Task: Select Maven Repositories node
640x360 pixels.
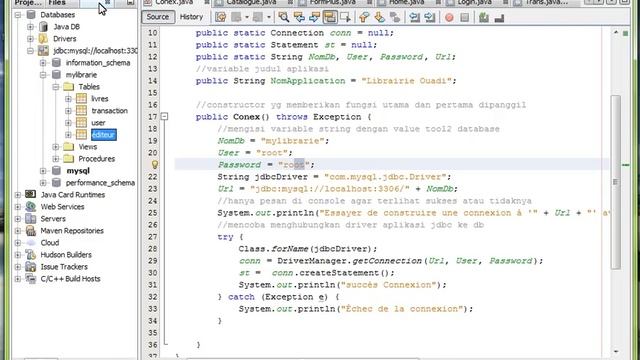Action: (72, 231)
